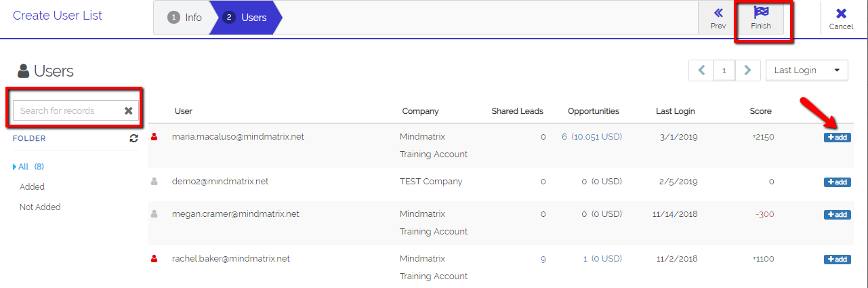
Task: Add maria.macaluso to the user list
Action: pos(838,138)
